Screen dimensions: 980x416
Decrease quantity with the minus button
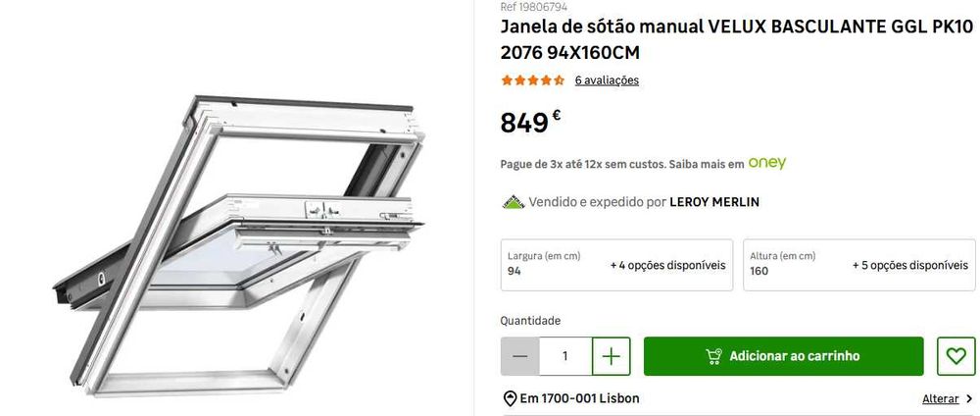[x=520, y=356]
